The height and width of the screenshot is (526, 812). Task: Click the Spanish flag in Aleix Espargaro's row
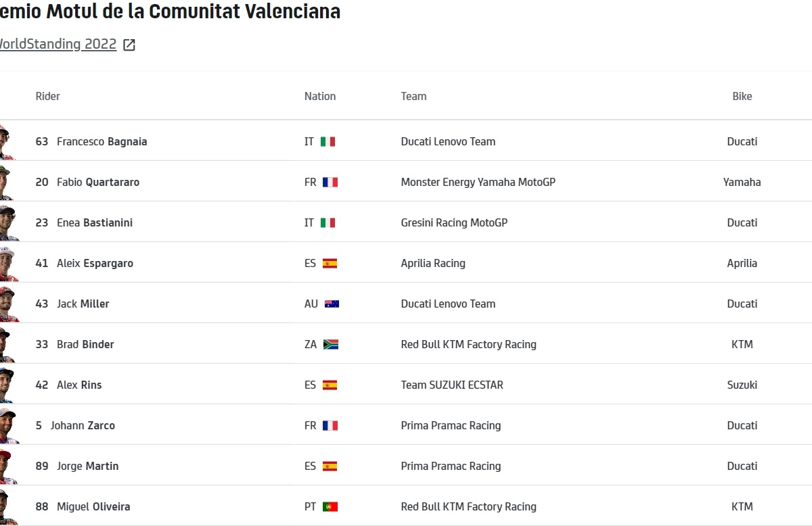pos(330,264)
